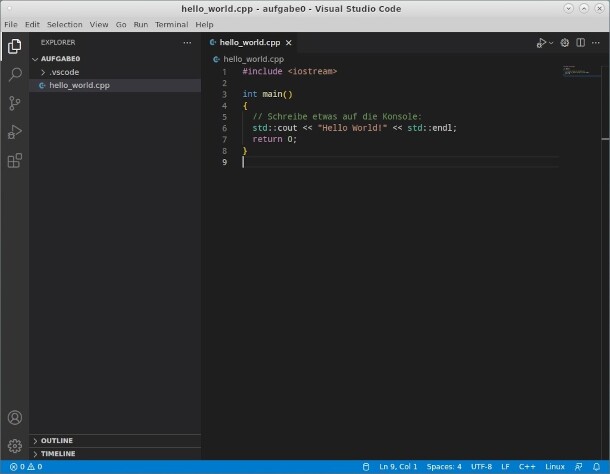The image size is (610, 474).
Task: Open the Go menu
Action: (x=121, y=25)
